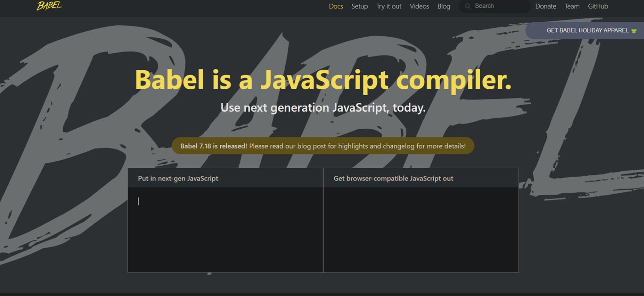Click the "Put in next-gen JavaScript" header

click(x=178, y=178)
